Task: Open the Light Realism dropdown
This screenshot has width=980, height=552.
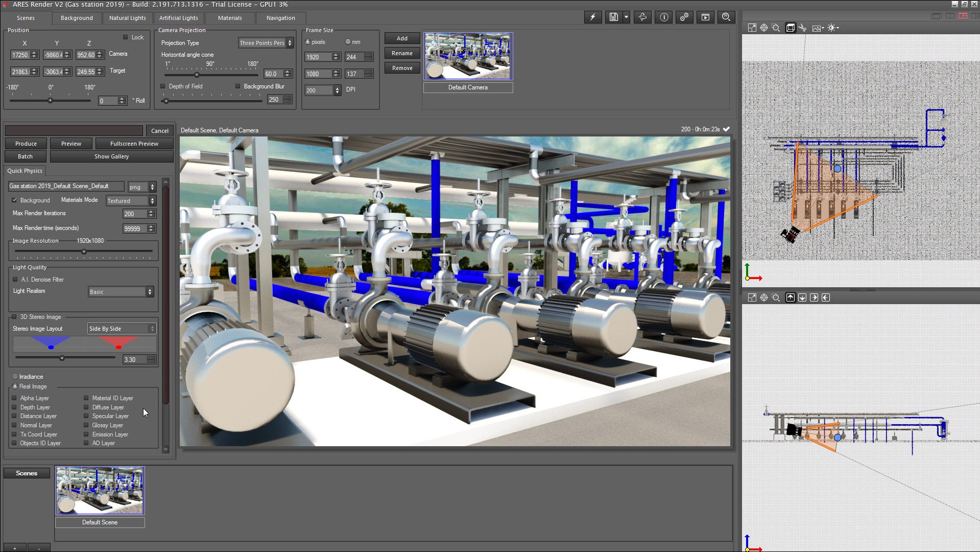Action: [121, 292]
